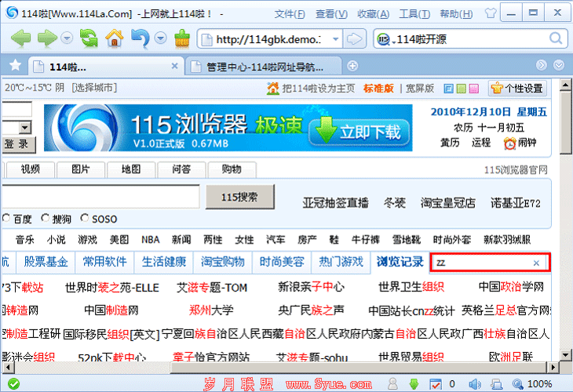
Task: Click the blue Undo arrow icon
Action: click(x=141, y=38)
